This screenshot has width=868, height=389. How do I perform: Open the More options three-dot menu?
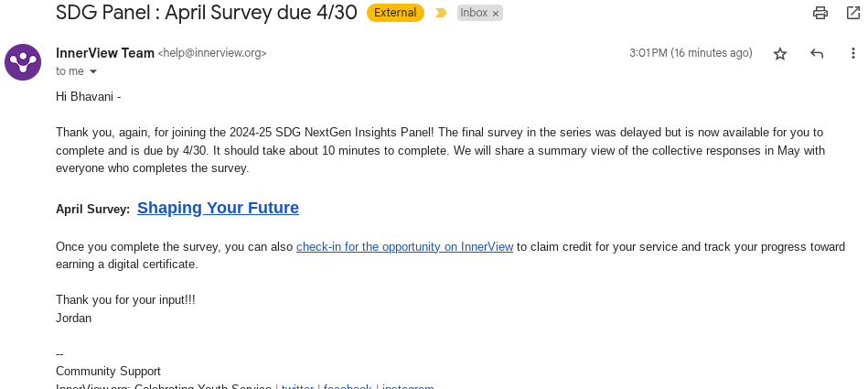[852, 54]
